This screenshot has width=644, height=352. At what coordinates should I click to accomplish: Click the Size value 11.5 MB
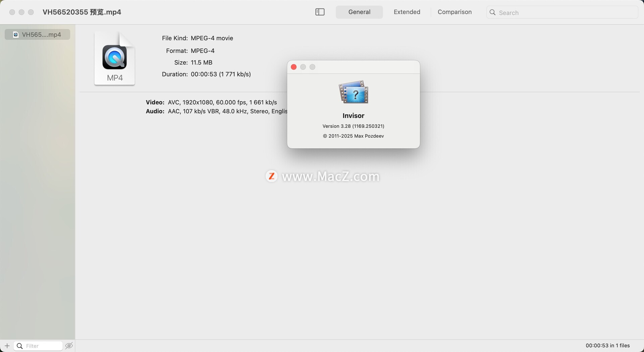(202, 63)
